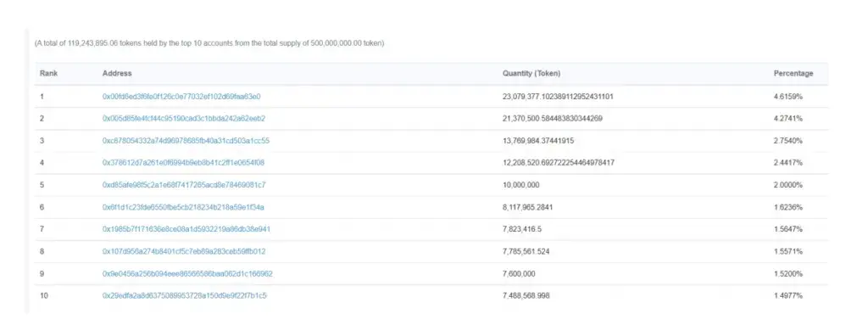Click the 4.6159% percentage cell
868x336 pixels.
tap(788, 97)
